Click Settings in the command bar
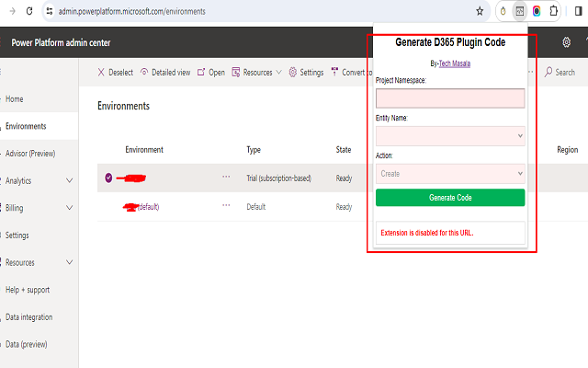The image size is (588, 368). (306, 72)
